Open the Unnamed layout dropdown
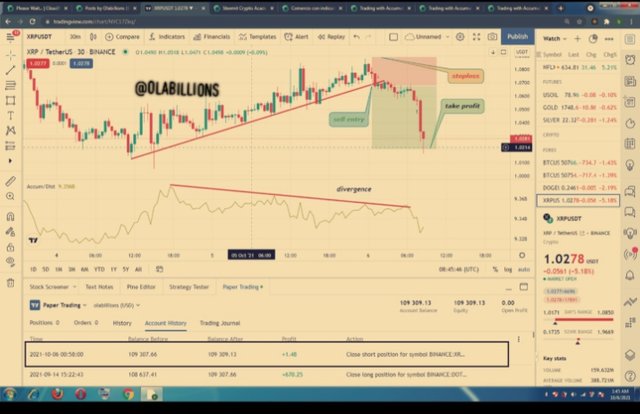Image resolution: width=640 pixels, height=414 pixels. 428,37
